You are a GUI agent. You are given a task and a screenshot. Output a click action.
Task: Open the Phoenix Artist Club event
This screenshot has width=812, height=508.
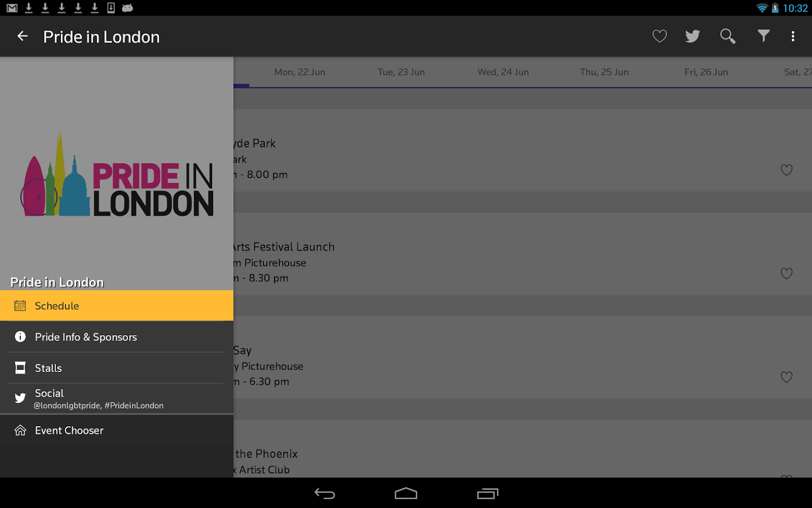tap(523, 449)
